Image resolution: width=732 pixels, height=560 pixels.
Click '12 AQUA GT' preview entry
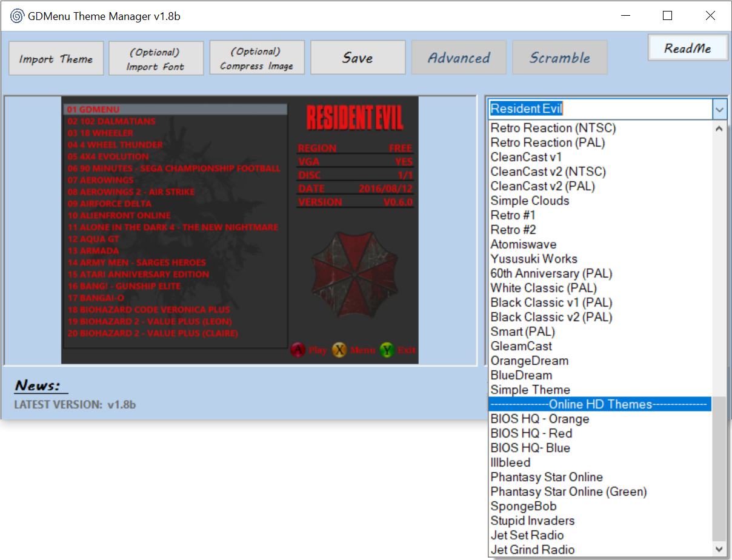93,239
